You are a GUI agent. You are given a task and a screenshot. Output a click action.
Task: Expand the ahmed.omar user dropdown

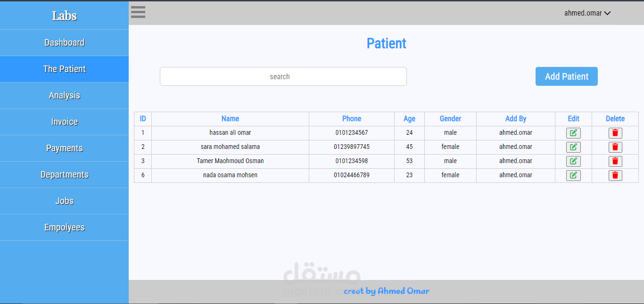(x=587, y=13)
